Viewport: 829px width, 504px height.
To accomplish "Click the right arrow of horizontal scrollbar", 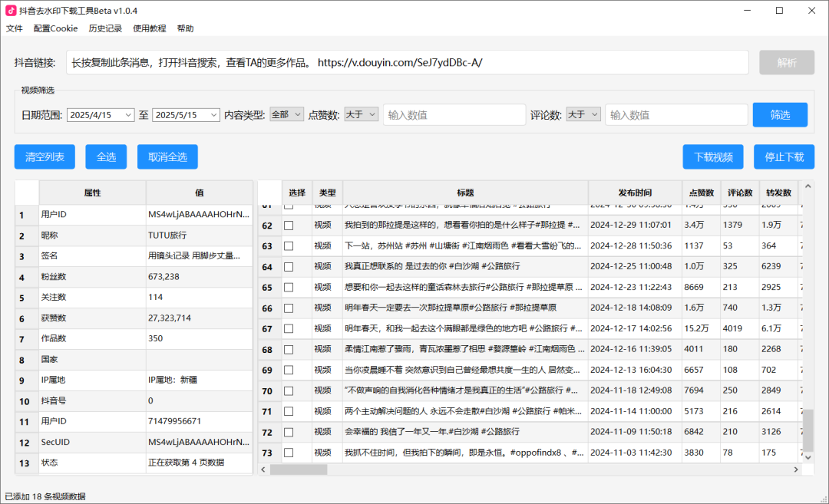I will (x=796, y=469).
